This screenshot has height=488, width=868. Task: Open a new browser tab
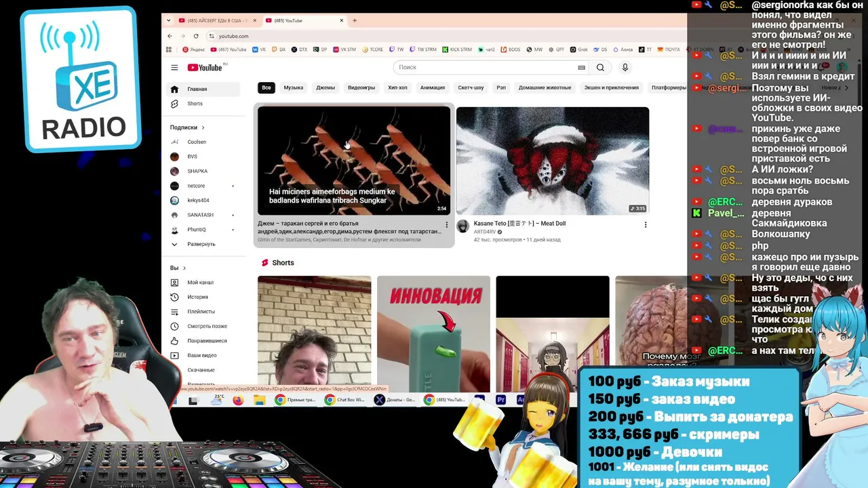click(x=354, y=20)
